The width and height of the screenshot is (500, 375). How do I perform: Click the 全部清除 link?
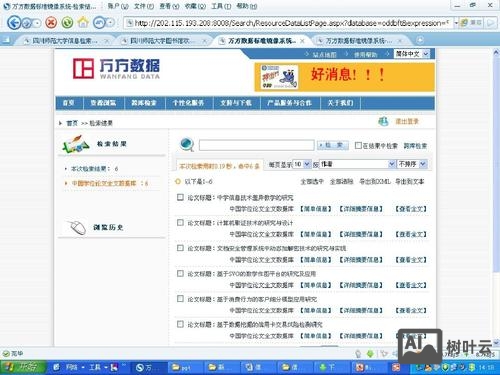coord(341,182)
